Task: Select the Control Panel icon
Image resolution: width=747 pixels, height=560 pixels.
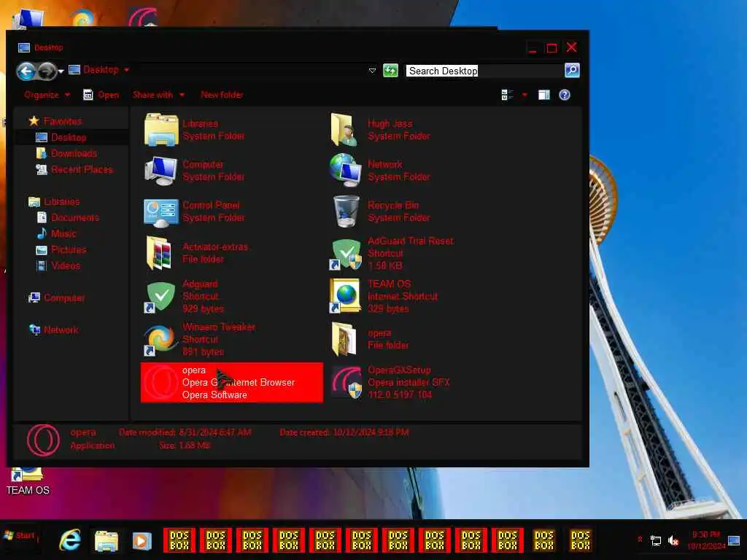Action: tap(161, 212)
